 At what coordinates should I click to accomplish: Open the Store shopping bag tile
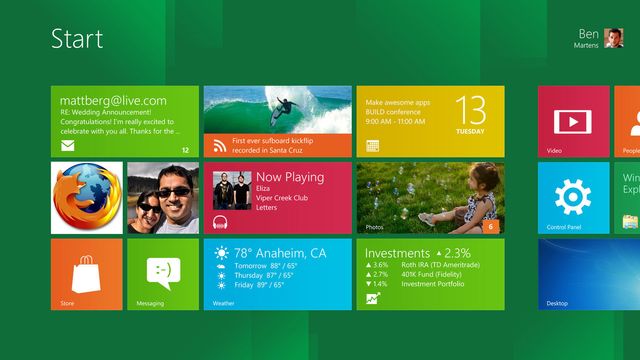point(87,274)
